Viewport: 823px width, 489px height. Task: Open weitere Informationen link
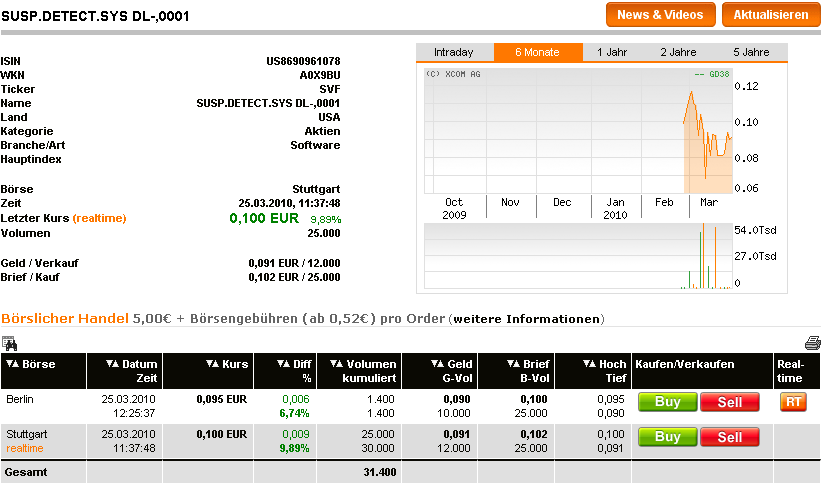tap(526, 319)
